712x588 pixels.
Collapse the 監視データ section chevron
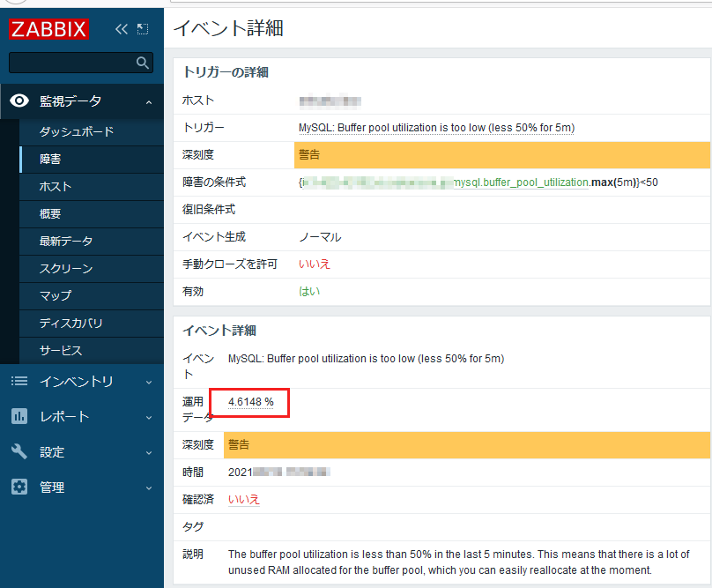click(x=148, y=102)
